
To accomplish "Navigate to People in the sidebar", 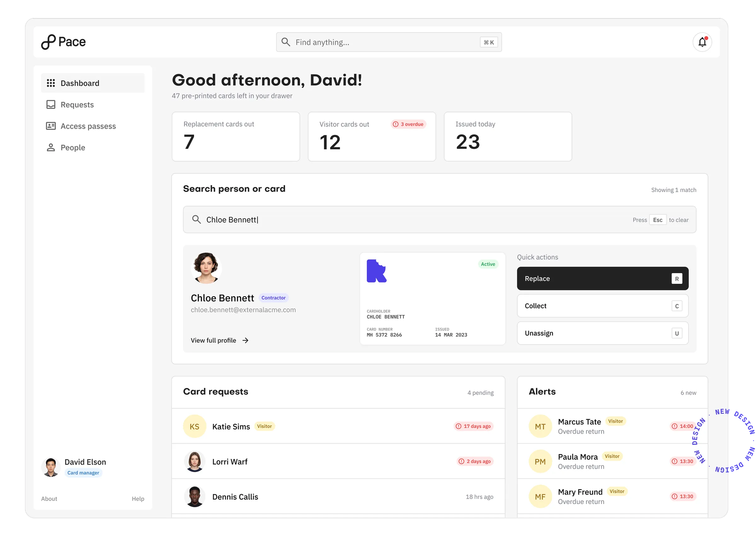I will 93,147.
